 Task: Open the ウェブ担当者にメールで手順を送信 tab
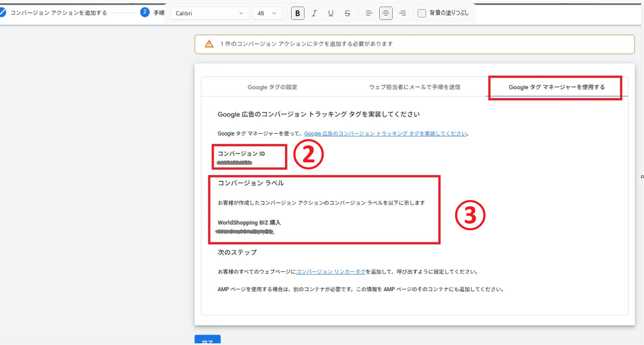(x=414, y=87)
